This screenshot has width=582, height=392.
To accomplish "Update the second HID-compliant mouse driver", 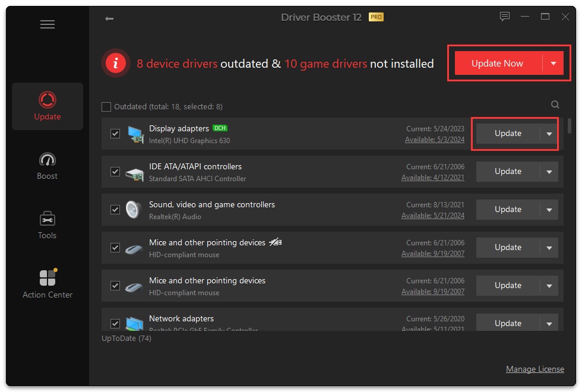I will (x=508, y=286).
